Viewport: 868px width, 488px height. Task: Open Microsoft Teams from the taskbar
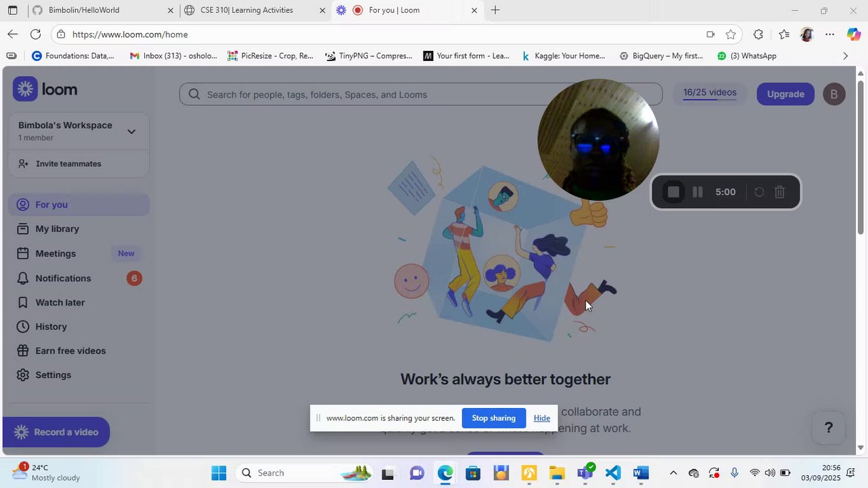[585, 473]
